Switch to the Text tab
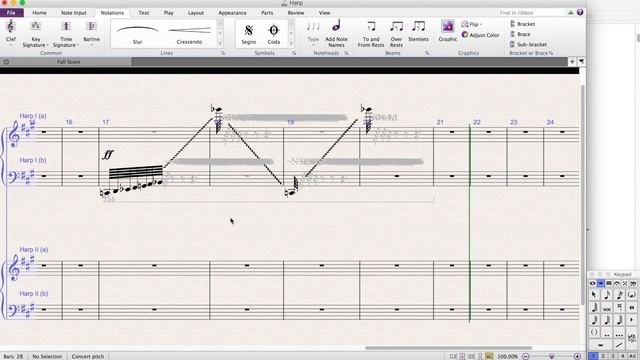640x360 pixels. tap(144, 13)
